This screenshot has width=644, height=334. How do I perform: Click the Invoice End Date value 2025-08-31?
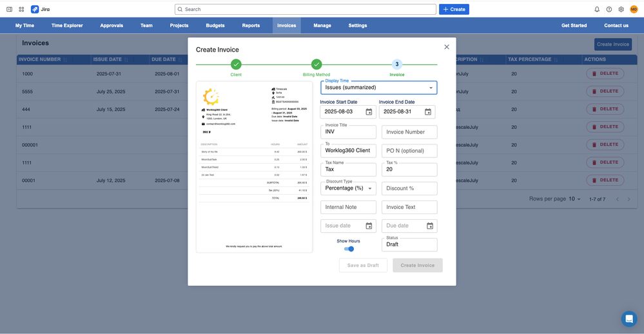[398, 112]
